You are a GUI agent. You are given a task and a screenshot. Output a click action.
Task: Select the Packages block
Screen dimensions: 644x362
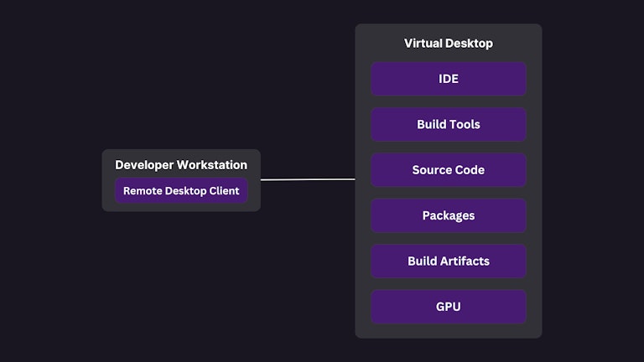[449, 215]
